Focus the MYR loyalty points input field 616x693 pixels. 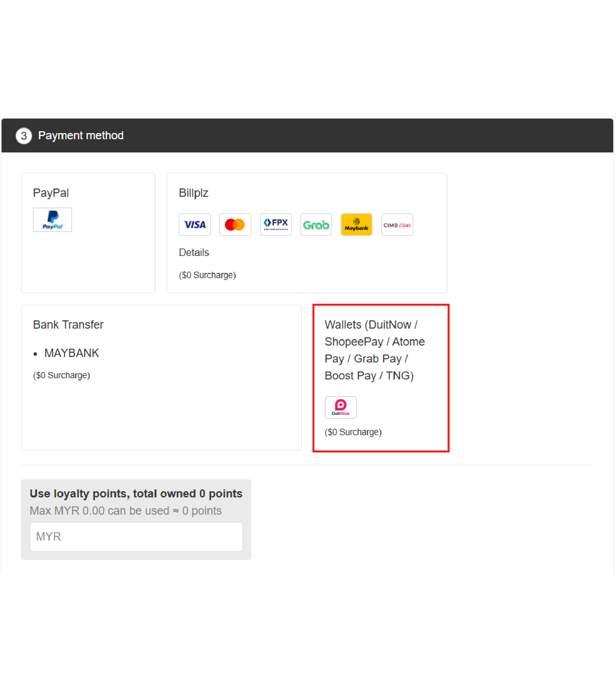click(136, 537)
